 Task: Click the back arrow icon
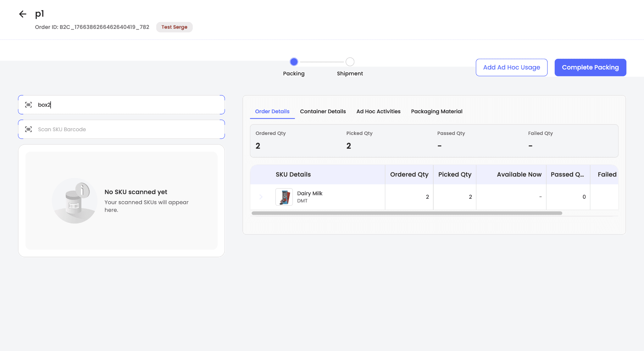pos(23,14)
